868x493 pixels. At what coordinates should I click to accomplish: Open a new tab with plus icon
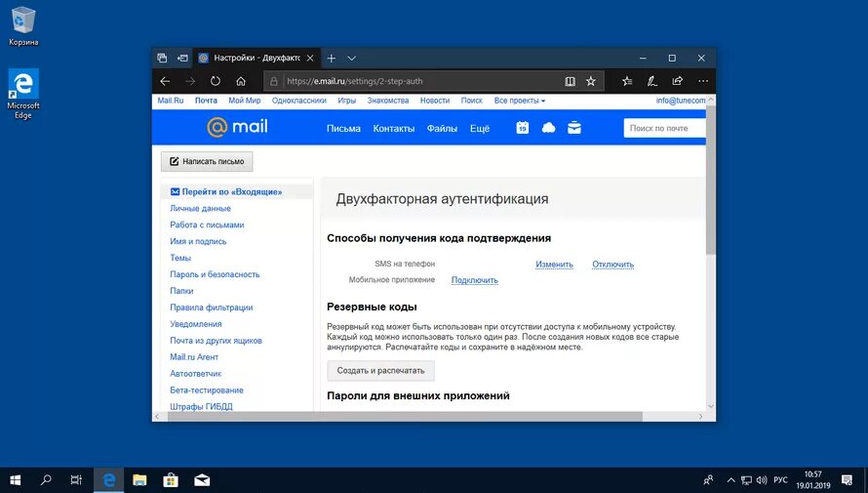pyautogui.click(x=331, y=59)
